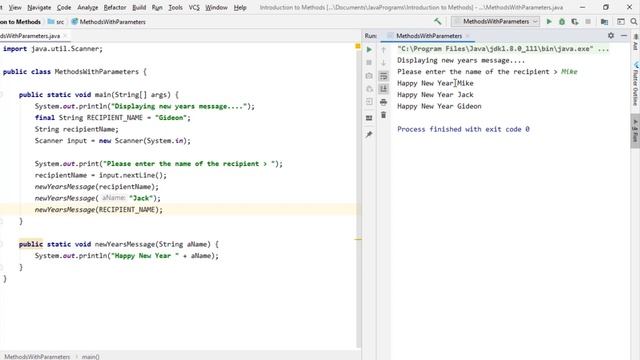Image resolution: width=640 pixels, height=360 pixels.
Task: Open the Flutter Outline side panel
Action: point(635,85)
